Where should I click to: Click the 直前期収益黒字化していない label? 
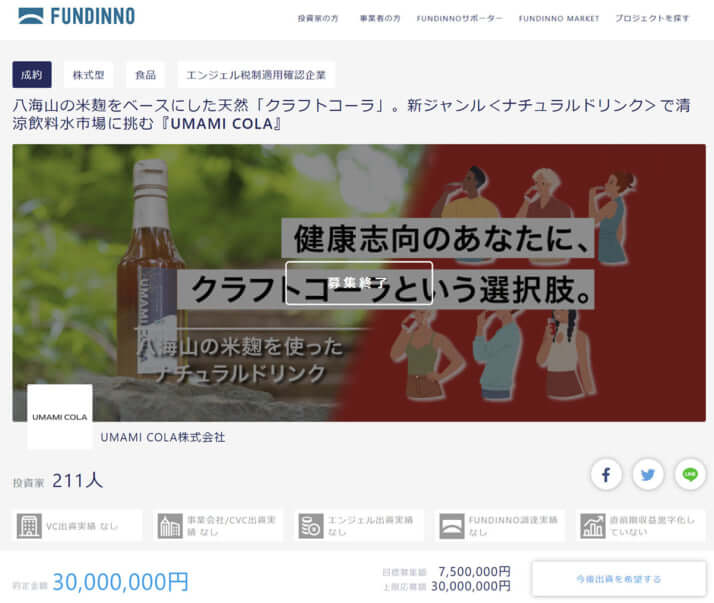[652, 526]
